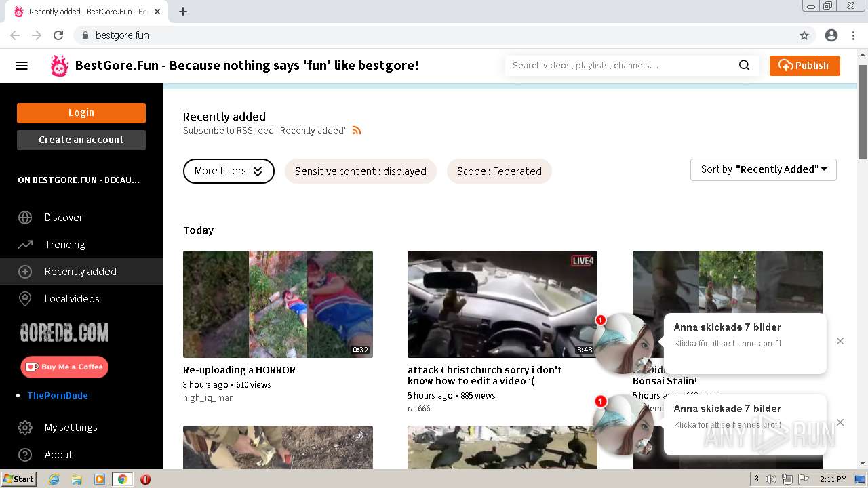Click the Local videos pin icon

25,299
